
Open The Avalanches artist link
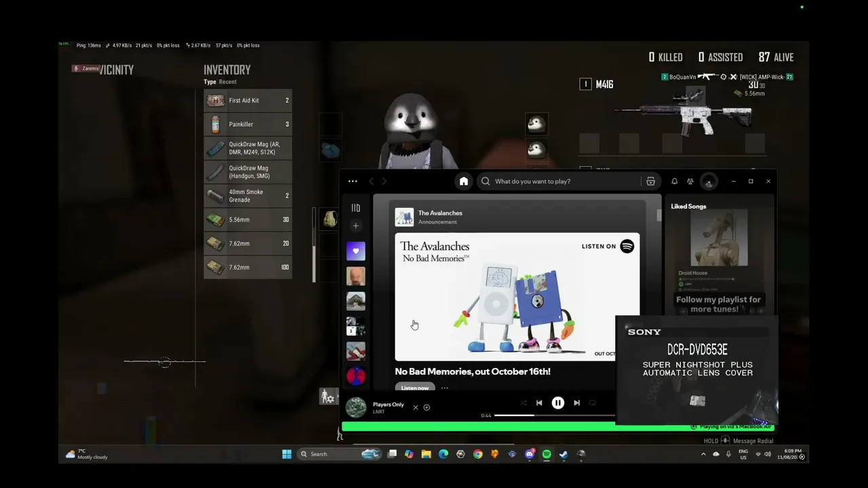(x=440, y=213)
